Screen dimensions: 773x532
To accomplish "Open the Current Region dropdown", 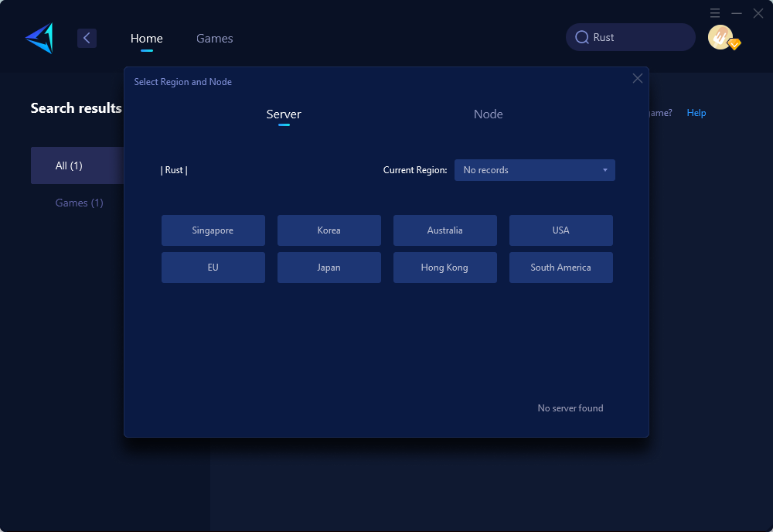I will coord(534,170).
